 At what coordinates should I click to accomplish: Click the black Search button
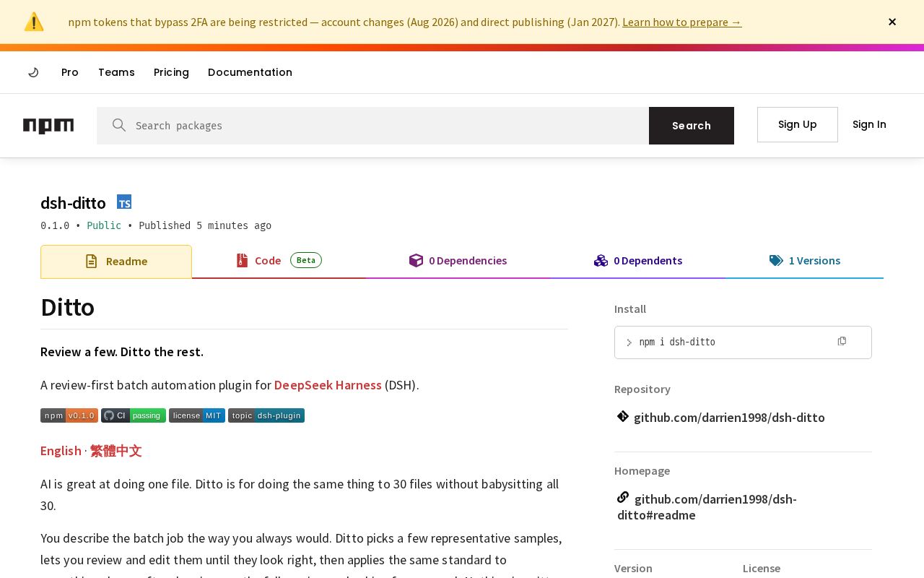[x=692, y=126]
